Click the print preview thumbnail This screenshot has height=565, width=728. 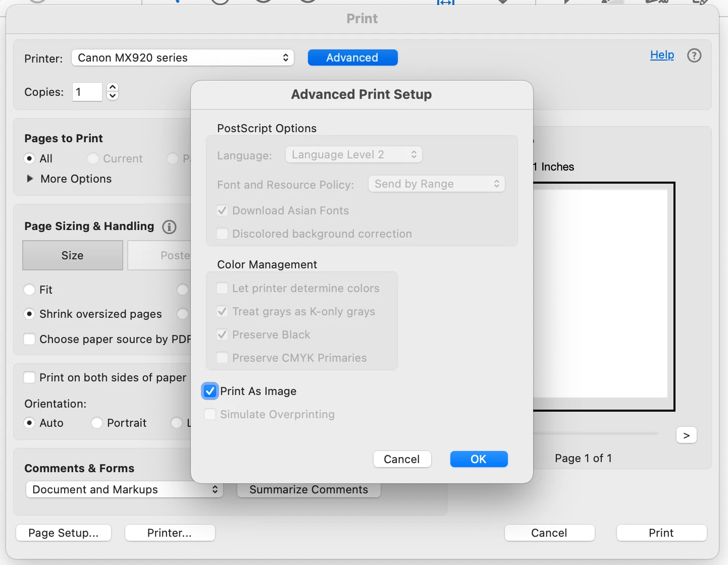(x=604, y=297)
